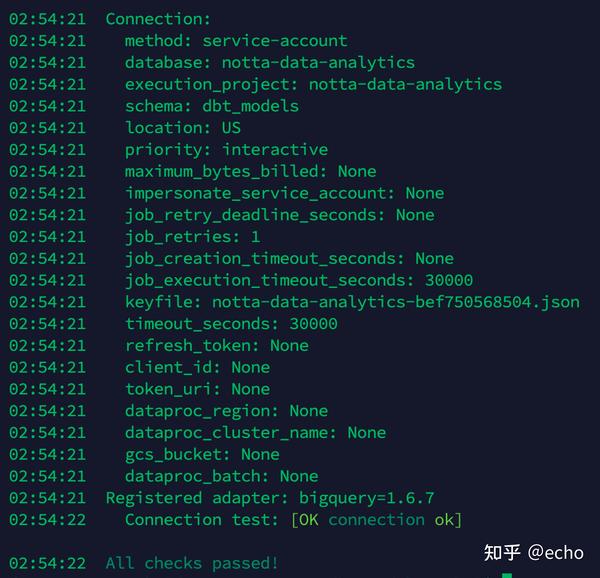Click the 'OK connection ok' status text
This screenshot has width=600, height=578.
[376, 520]
